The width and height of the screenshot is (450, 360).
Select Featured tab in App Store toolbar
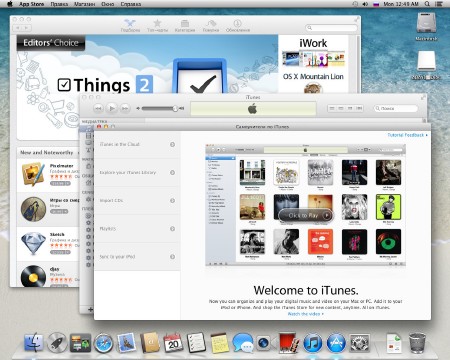[130, 25]
